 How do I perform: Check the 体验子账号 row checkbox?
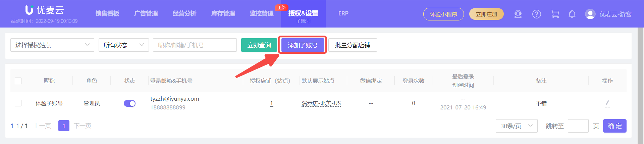[18, 103]
